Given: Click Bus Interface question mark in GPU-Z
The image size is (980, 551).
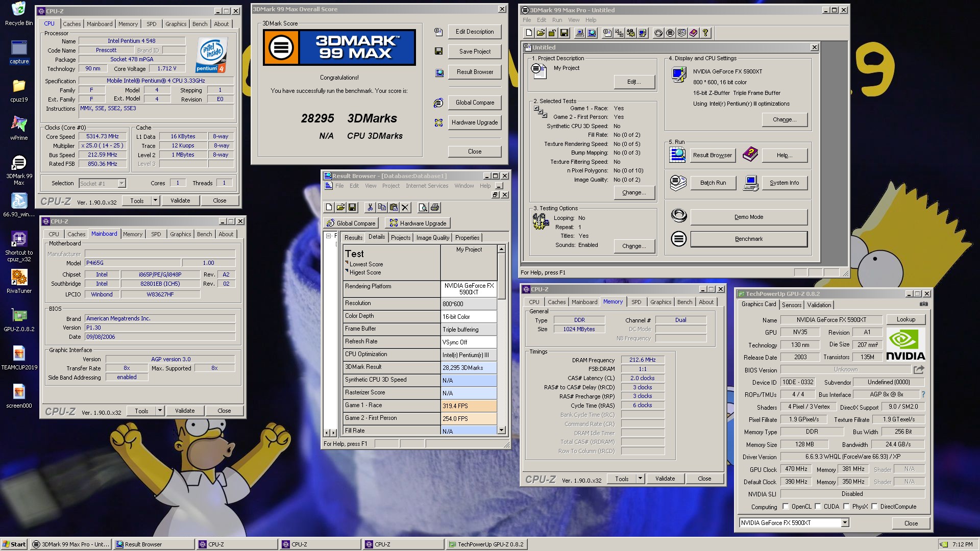Looking at the screenshot, I should pyautogui.click(x=923, y=394).
